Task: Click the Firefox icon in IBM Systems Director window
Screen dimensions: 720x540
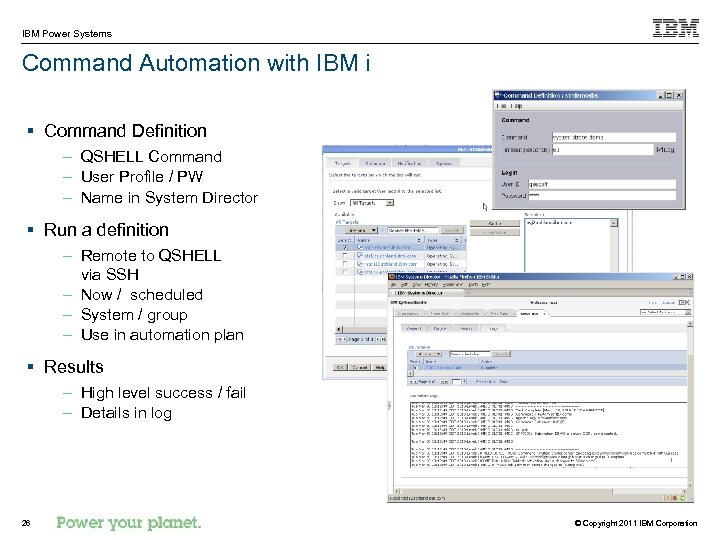Action: pos(392,276)
